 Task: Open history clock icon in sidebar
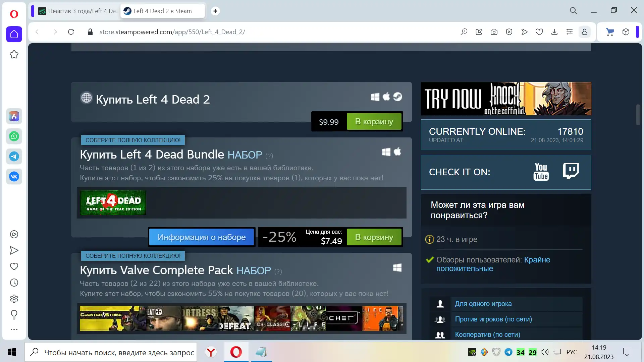tap(14, 283)
